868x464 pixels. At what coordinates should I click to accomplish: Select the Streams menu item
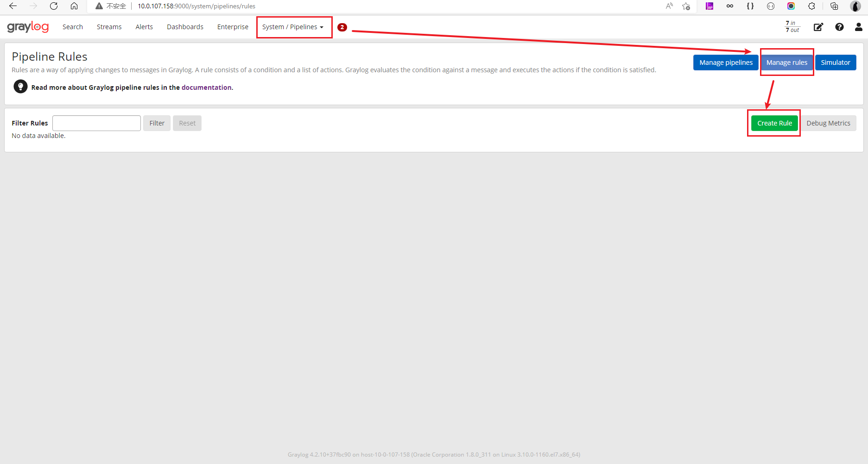[108, 26]
